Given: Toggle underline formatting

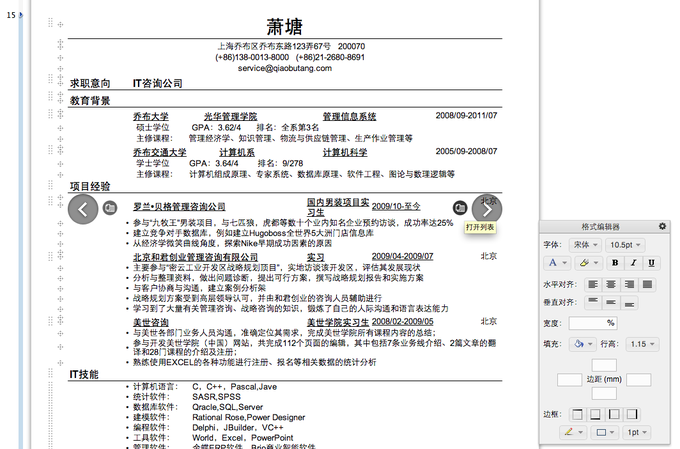Looking at the screenshot, I should [x=651, y=263].
